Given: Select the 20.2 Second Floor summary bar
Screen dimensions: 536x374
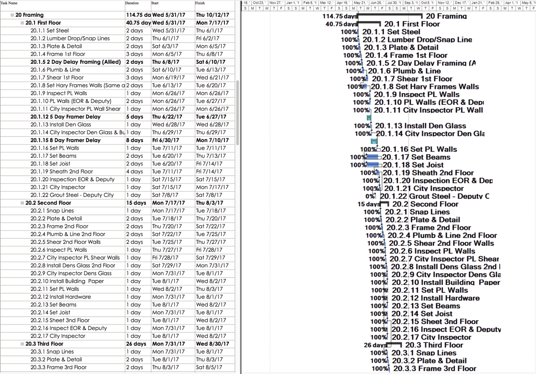Looking at the screenshot, I should tap(384, 203).
